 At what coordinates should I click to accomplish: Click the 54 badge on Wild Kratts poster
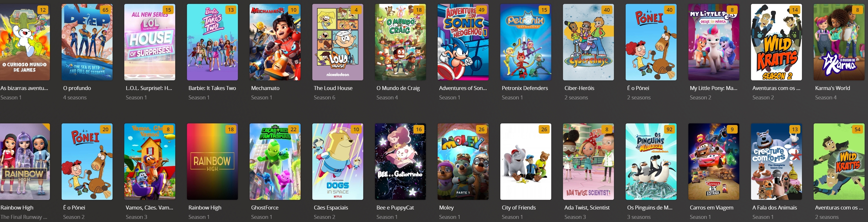858,129
